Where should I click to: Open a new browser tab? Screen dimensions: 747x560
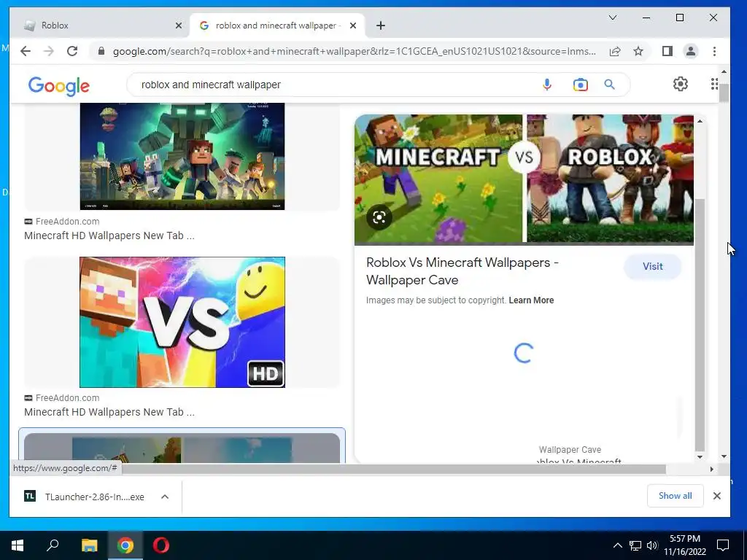381,26
